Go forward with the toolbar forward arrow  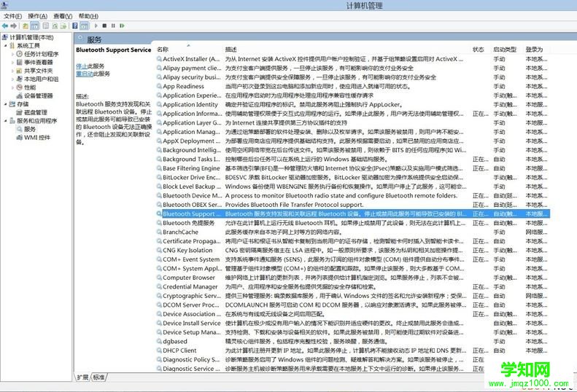coord(14,26)
